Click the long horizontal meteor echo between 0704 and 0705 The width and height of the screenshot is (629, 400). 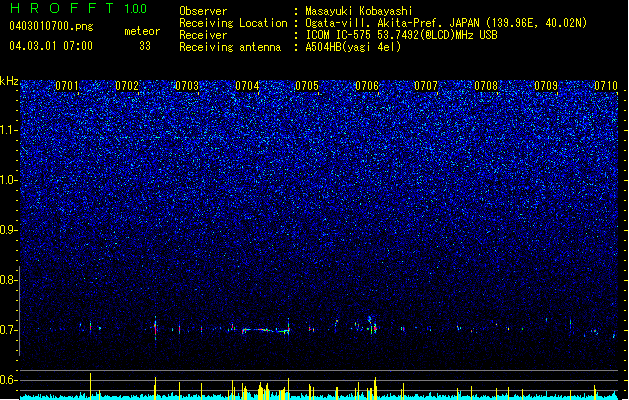(265, 330)
